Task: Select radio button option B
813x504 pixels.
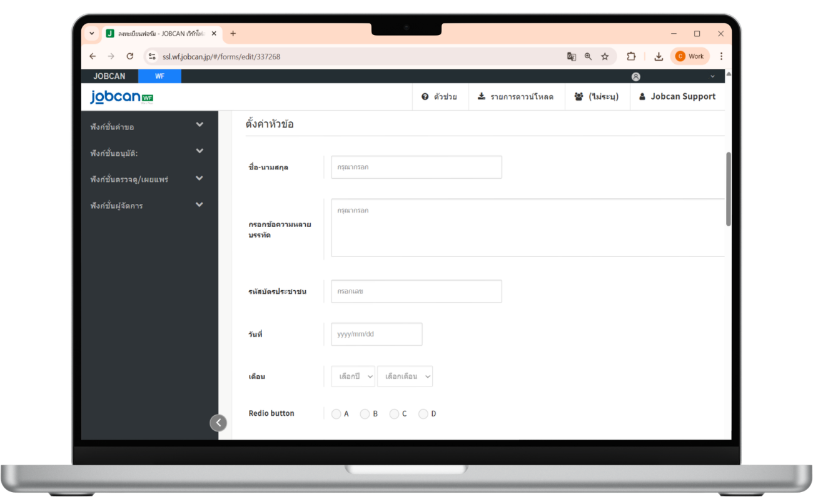Action: click(365, 414)
